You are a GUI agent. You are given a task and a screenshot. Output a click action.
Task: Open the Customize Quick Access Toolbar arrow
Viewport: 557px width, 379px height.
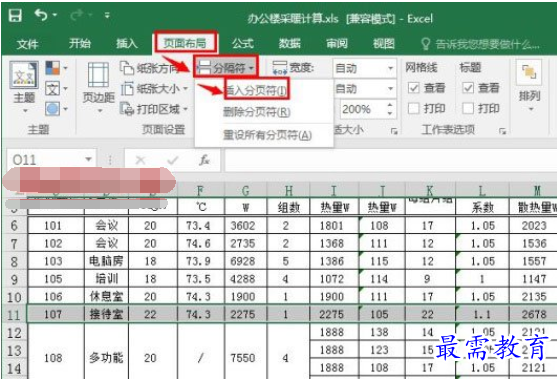[107, 15]
